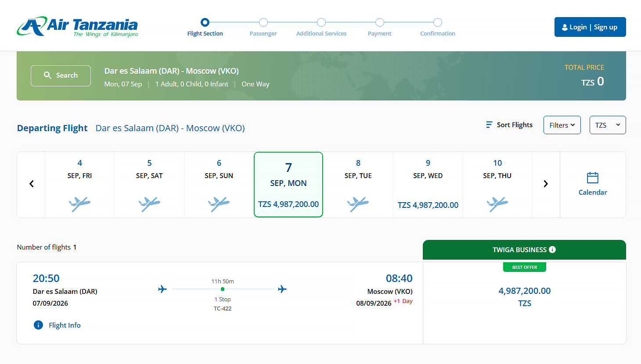The width and height of the screenshot is (641, 364).
Task: Click the plane icon under 10 SEP, THU
Action: [x=497, y=204]
